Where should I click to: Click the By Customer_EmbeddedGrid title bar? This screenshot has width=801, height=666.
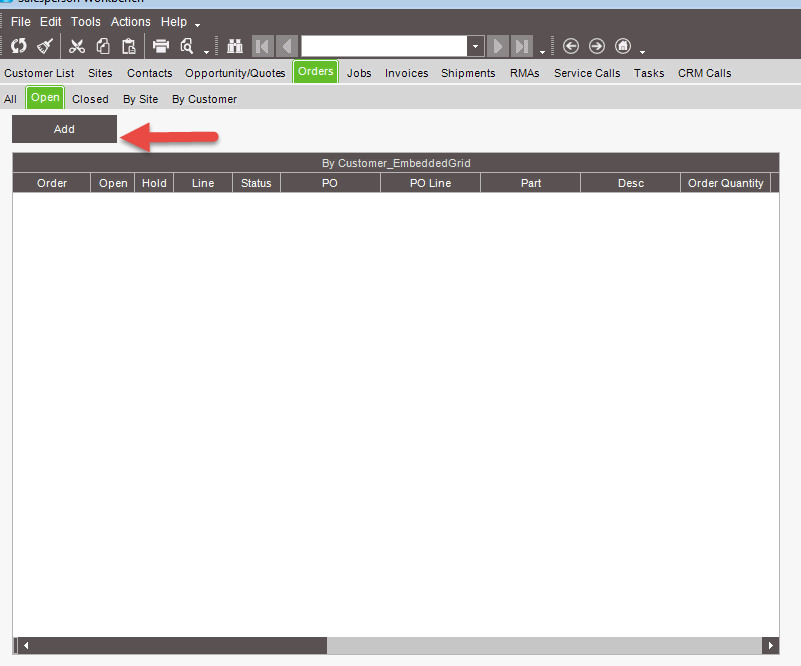coord(396,163)
